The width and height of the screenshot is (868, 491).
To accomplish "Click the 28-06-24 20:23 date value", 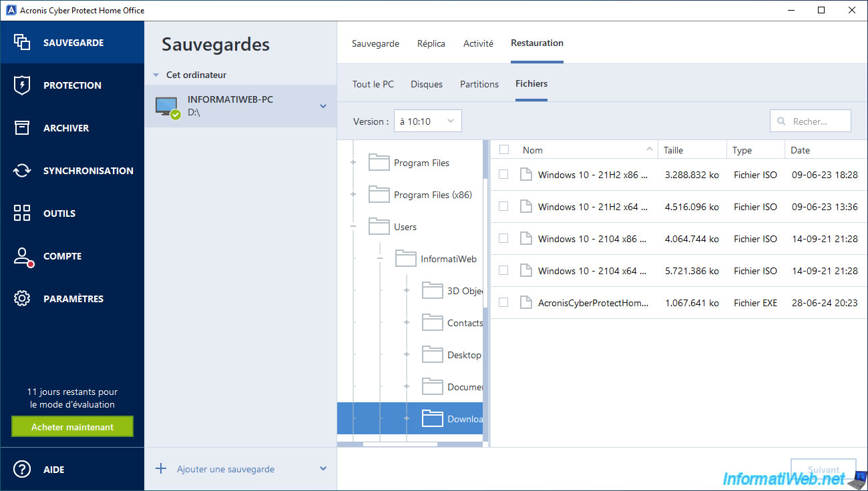I will [x=825, y=303].
